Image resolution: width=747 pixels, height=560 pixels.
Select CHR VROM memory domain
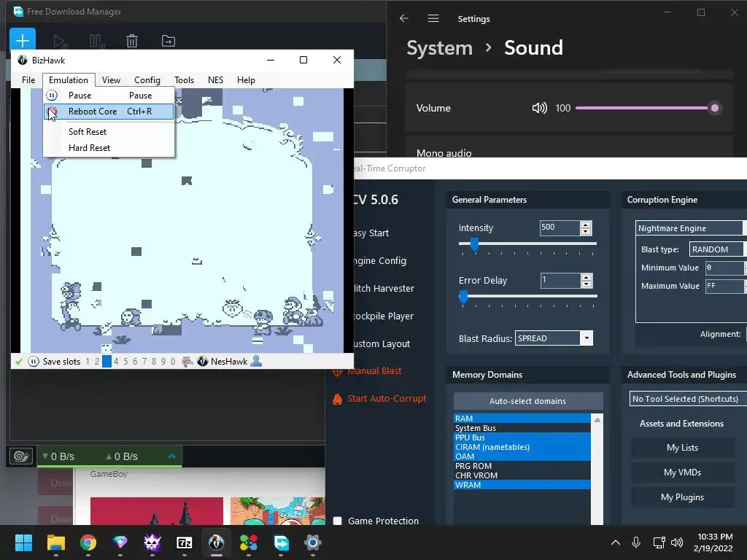(x=522, y=475)
